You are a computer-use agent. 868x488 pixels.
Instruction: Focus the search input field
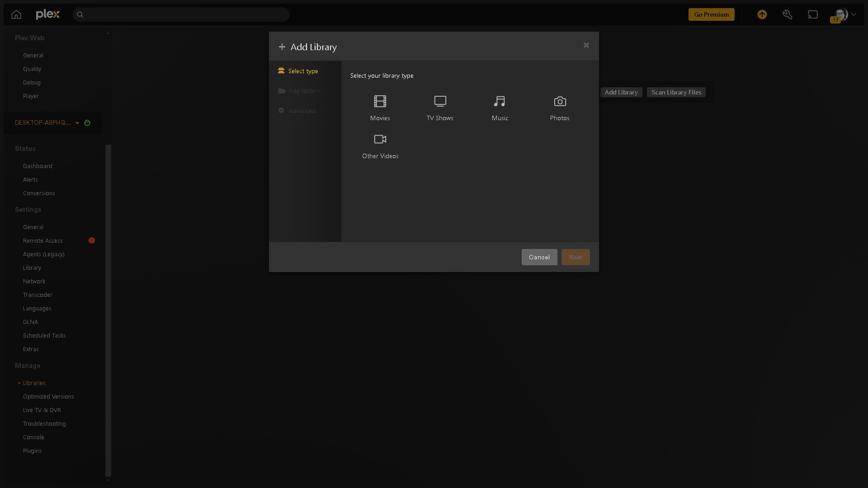(181, 14)
